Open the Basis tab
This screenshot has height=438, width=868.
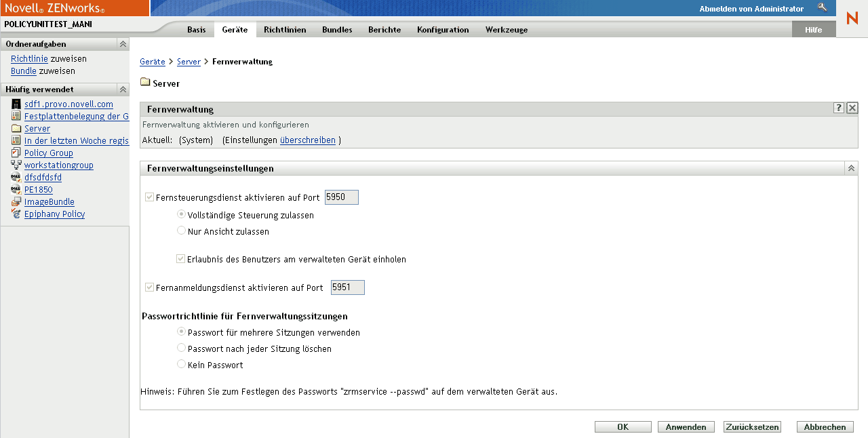[x=197, y=30]
